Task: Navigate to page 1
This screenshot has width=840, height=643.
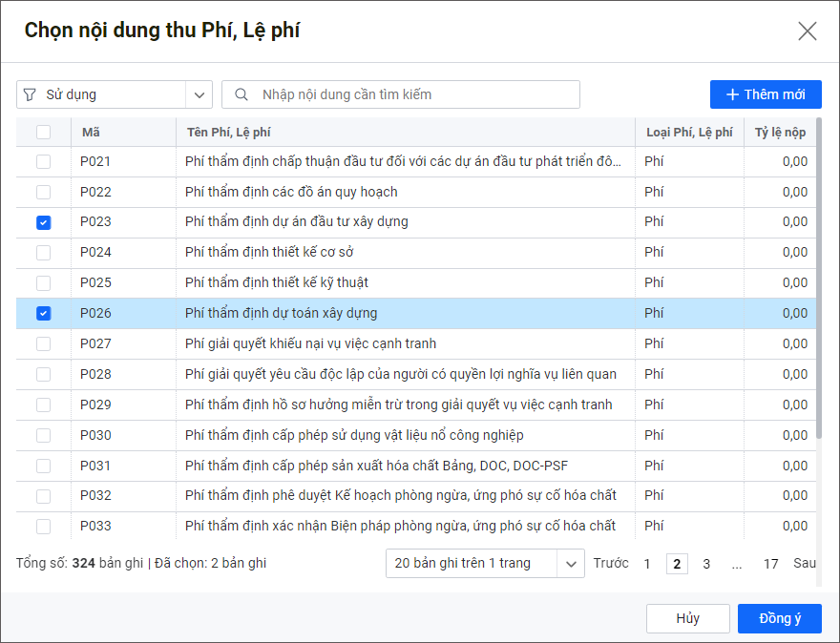Action: tap(647, 564)
